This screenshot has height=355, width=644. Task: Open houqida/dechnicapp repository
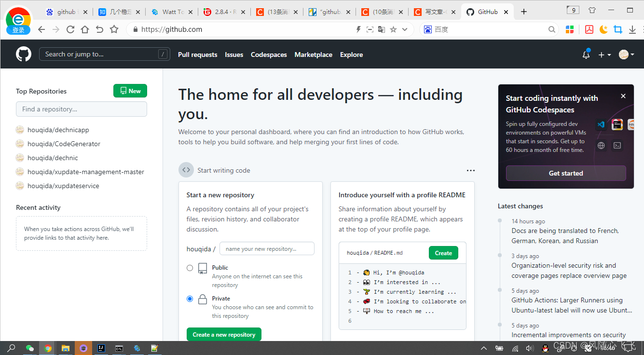(x=58, y=130)
